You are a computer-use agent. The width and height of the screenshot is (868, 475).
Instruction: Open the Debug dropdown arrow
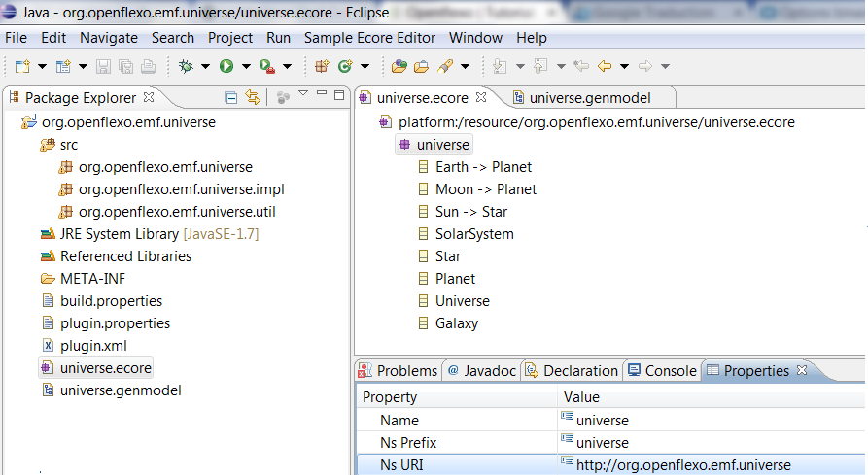(205, 66)
